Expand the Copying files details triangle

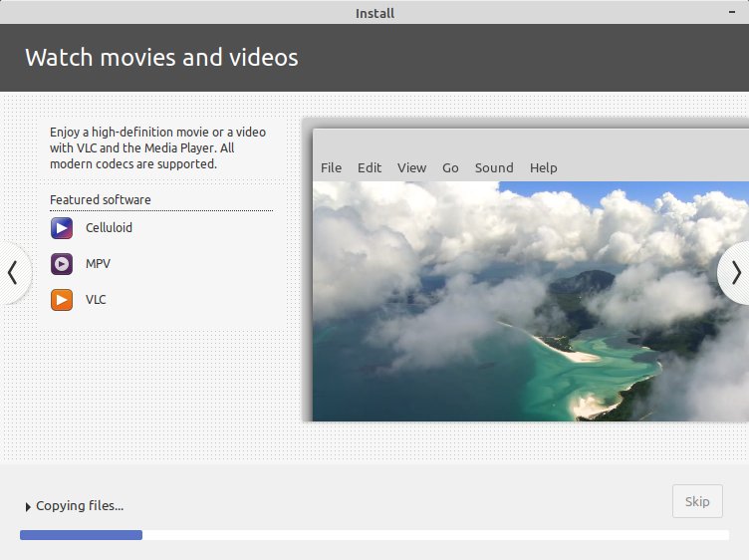[x=28, y=506]
